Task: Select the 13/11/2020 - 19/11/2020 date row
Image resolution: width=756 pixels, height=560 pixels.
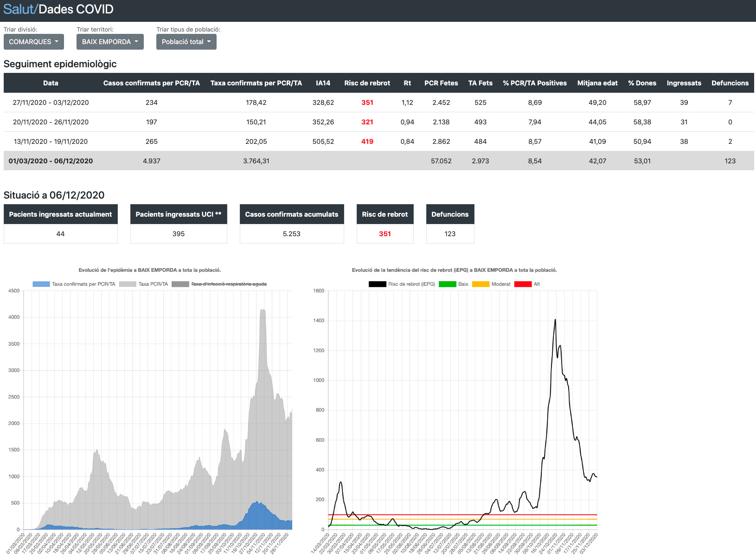Action: (379, 142)
